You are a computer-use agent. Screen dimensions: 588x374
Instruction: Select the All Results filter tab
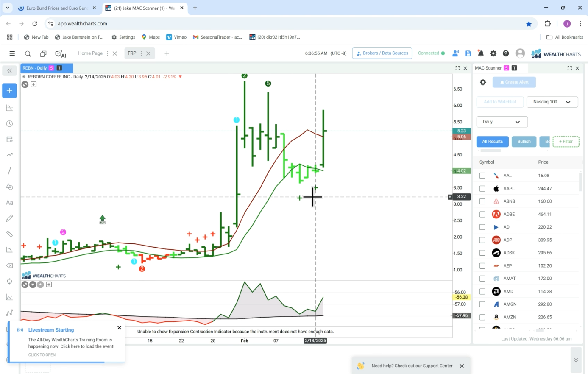point(492,142)
